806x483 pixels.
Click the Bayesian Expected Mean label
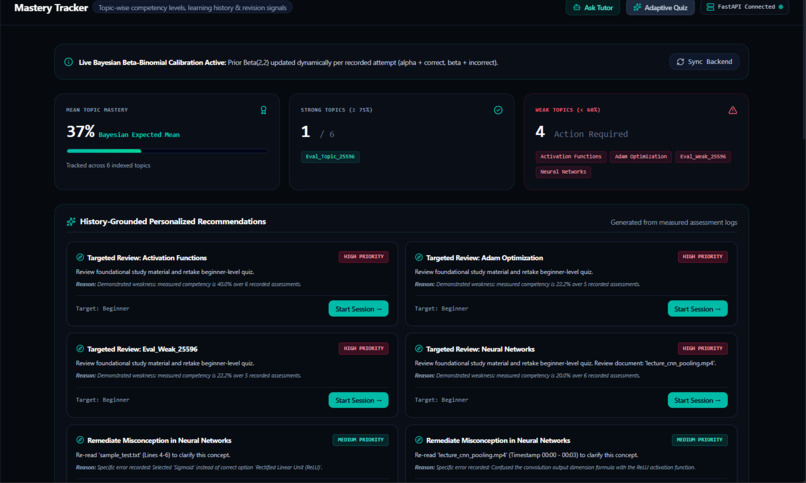pyautogui.click(x=139, y=135)
